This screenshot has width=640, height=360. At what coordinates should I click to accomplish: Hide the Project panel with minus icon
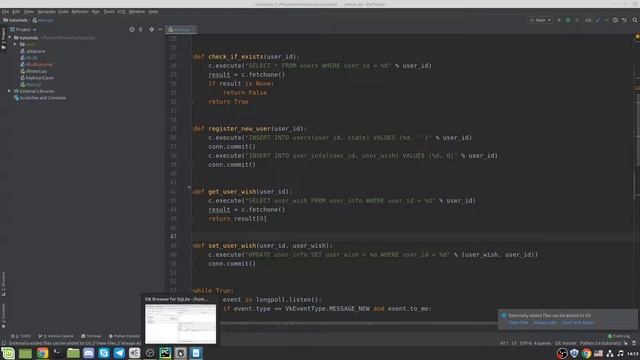coord(160,29)
